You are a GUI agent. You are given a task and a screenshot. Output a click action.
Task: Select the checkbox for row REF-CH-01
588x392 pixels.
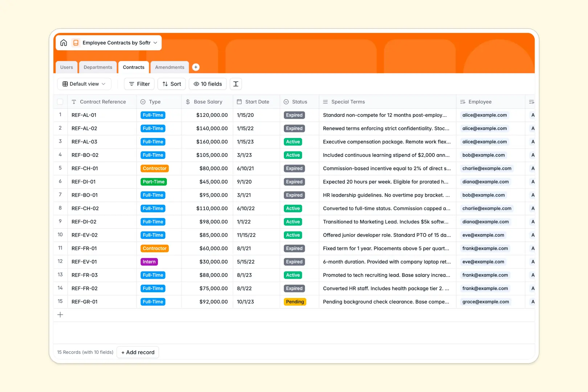click(x=60, y=168)
